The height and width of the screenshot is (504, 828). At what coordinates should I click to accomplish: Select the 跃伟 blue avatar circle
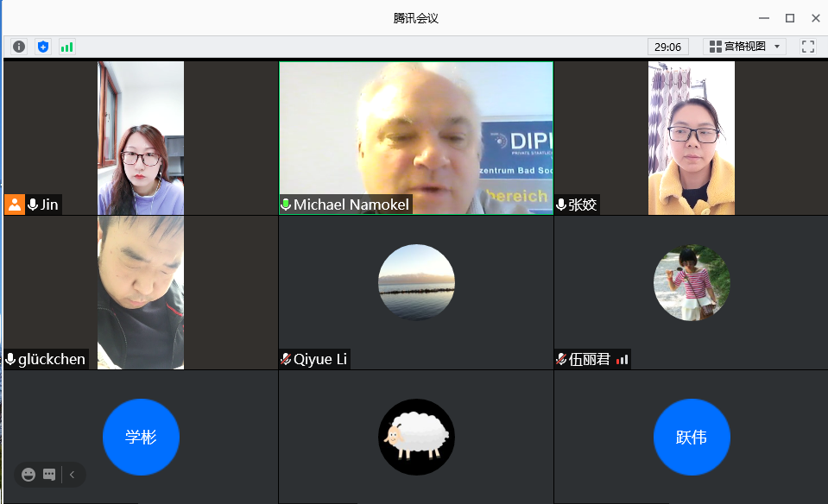tap(692, 437)
